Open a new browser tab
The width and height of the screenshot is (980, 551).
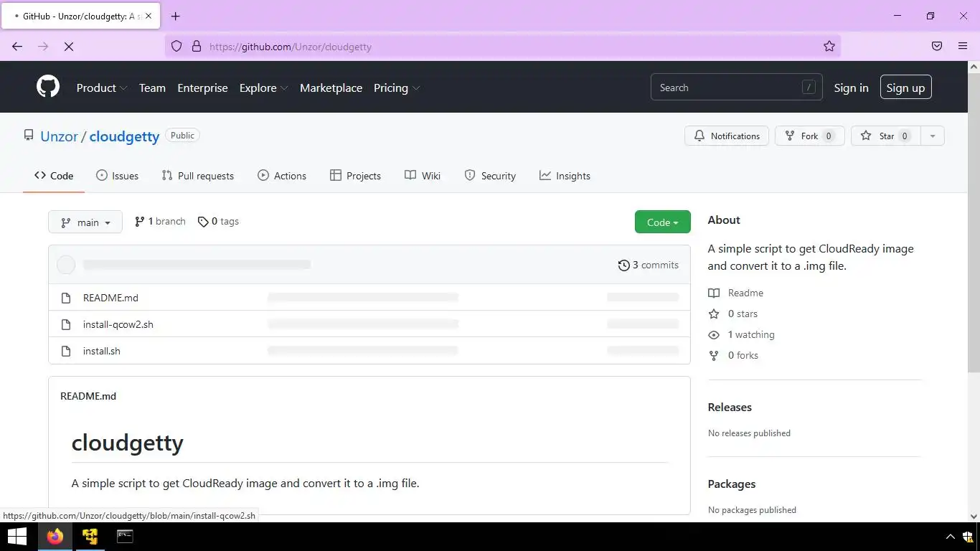[175, 16]
